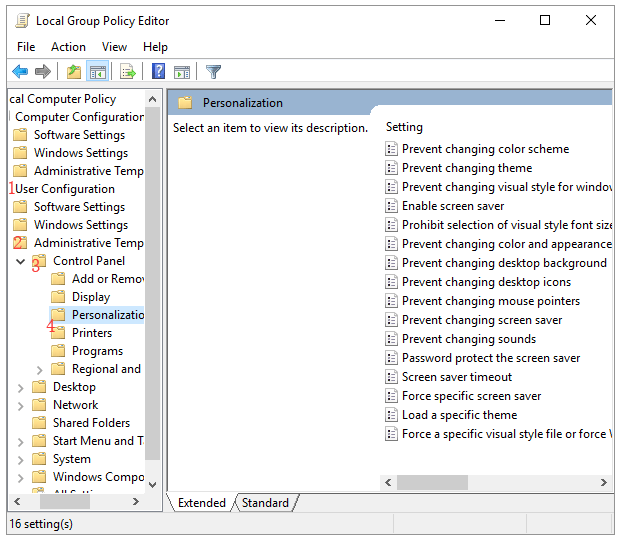Select Prevent changing screen saver setting
This screenshot has height=540, width=621.
click(482, 320)
